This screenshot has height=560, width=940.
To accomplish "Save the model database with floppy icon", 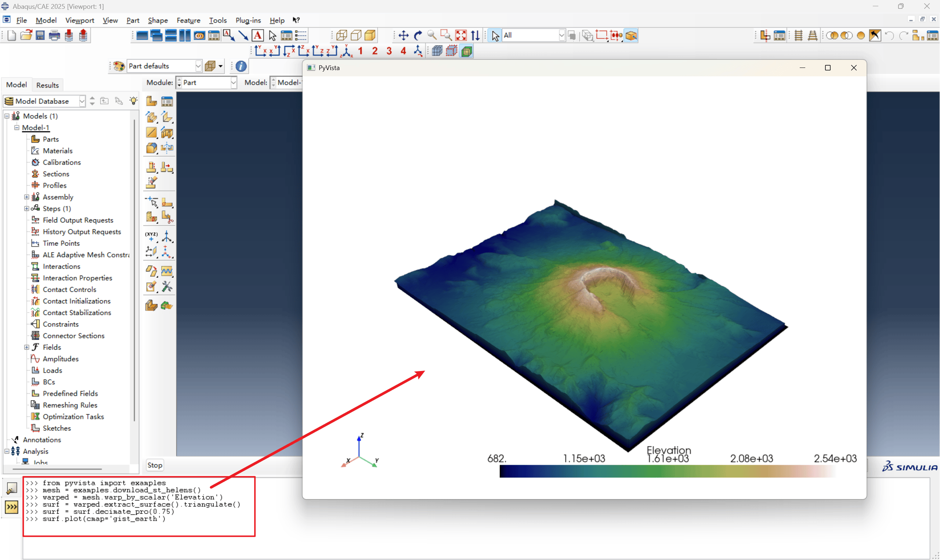I will [x=40, y=36].
